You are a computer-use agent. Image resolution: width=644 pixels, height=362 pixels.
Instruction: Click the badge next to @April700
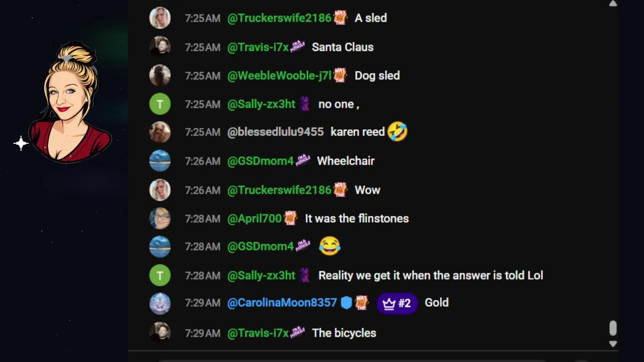(x=291, y=218)
